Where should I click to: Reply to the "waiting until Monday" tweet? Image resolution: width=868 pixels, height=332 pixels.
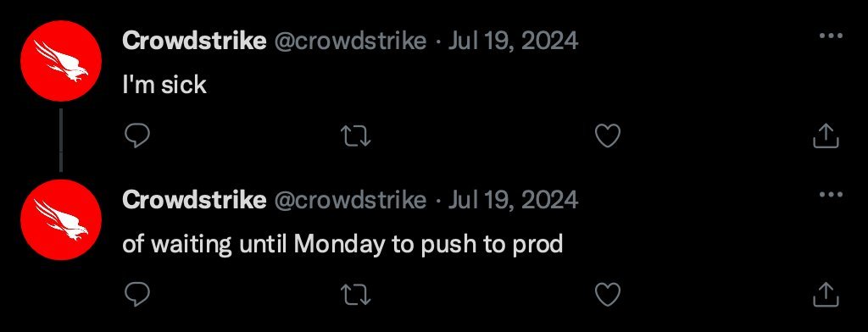136,295
